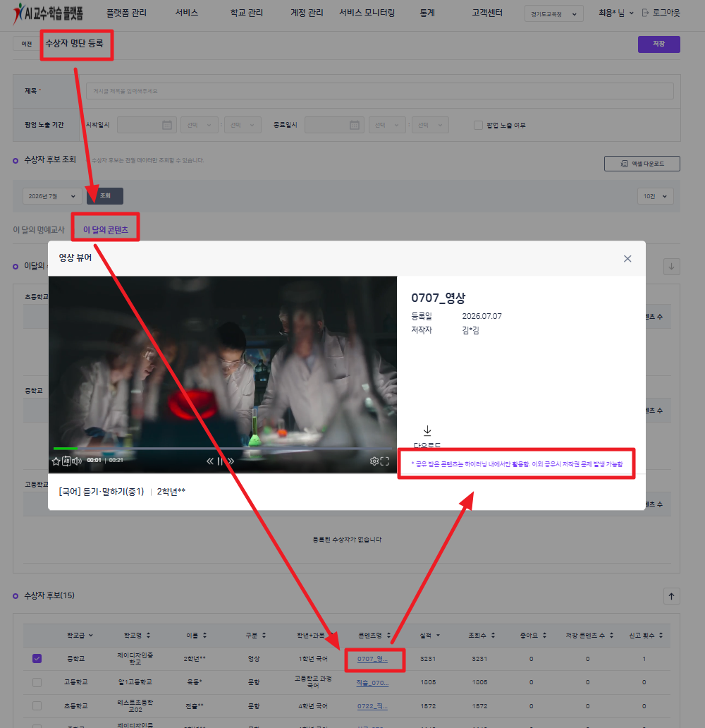Click the 이전 back button
Image resolution: width=705 pixels, height=728 pixels.
pos(27,44)
